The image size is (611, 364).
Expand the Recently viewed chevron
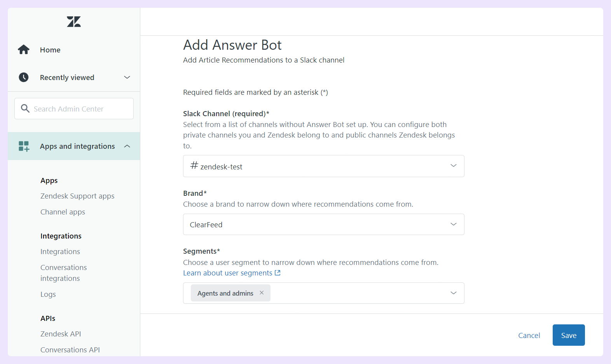coord(127,77)
